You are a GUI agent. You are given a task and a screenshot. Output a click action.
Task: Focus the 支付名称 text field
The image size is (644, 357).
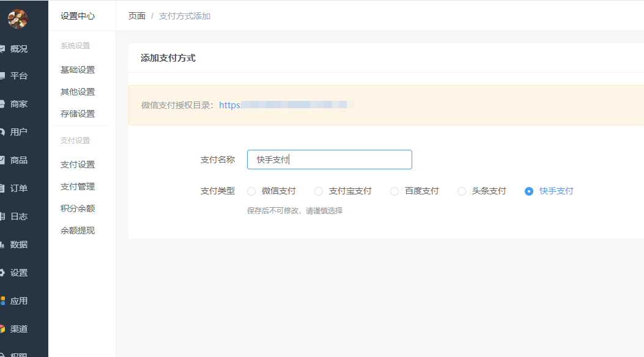330,160
